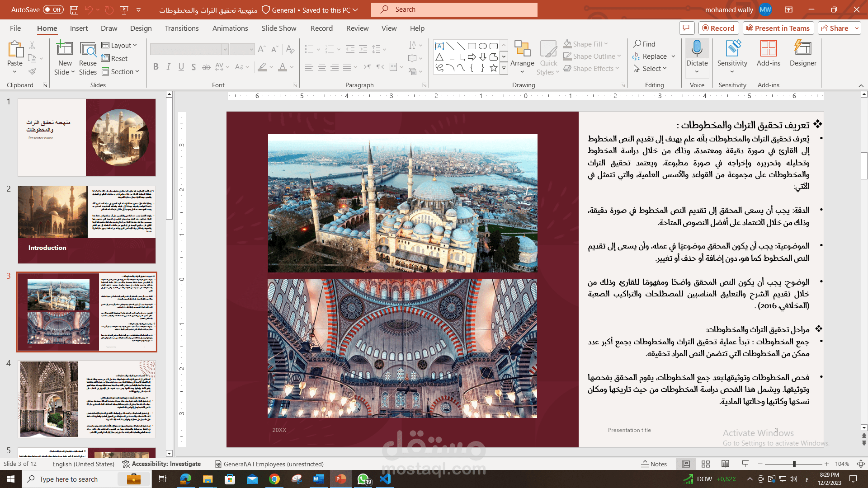The height and width of the screenshot is (488, 868).
Task: Open the File menu
Action: [x=15, y=28]
